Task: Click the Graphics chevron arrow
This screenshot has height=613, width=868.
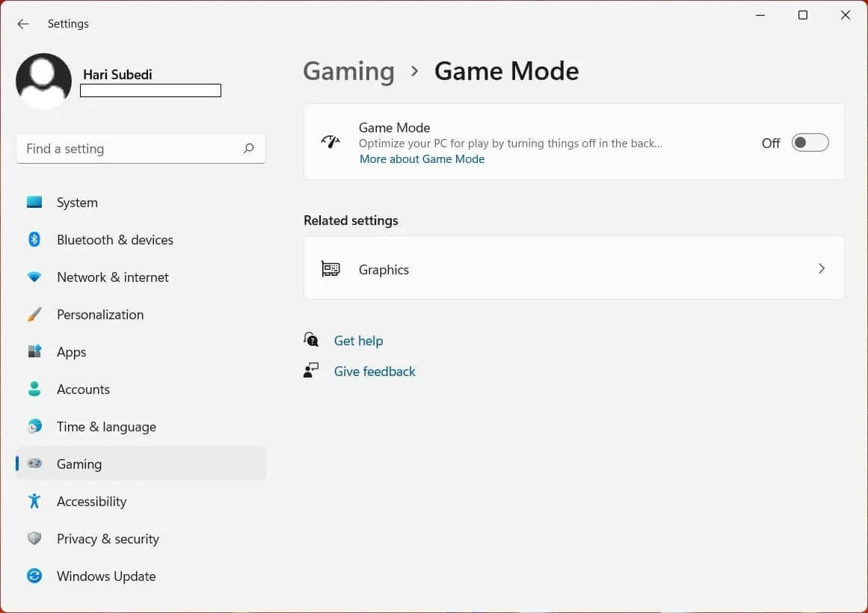Action: pos(821,268)
